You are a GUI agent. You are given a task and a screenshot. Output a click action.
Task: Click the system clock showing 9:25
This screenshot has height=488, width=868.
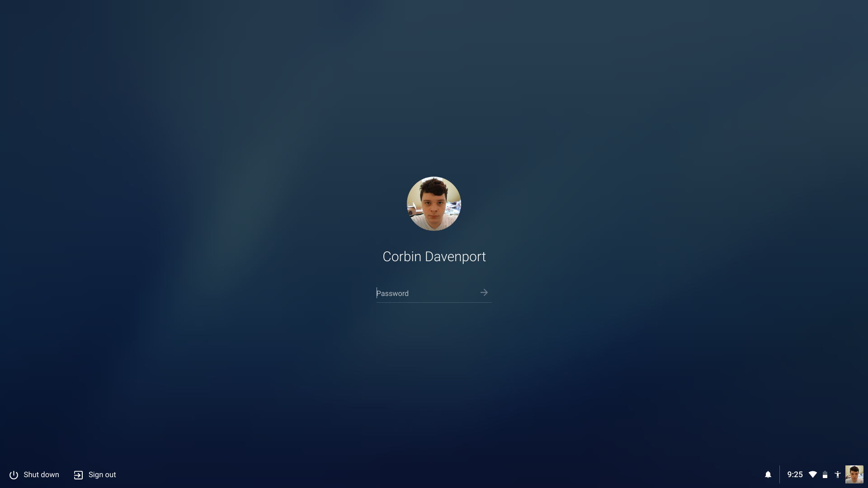coord(795,474)
